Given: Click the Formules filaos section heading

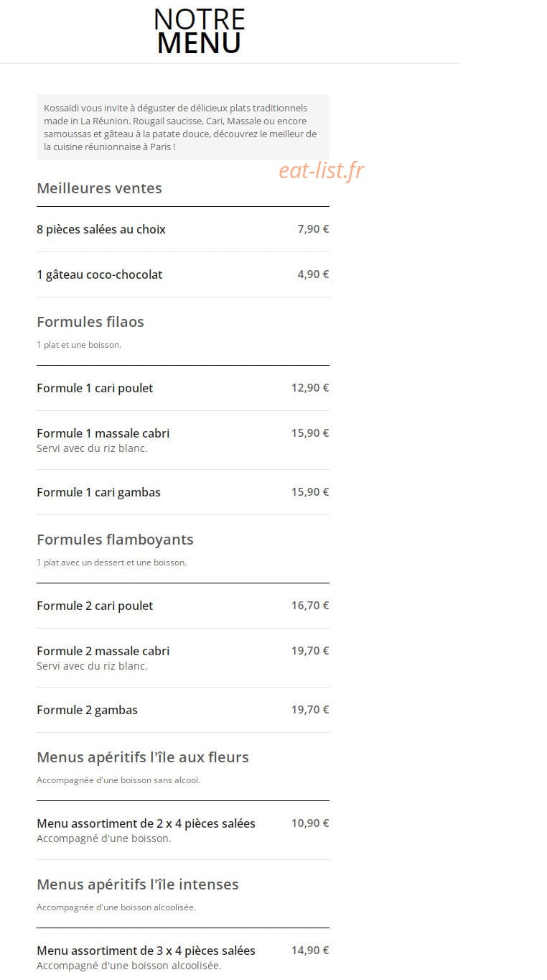Looking at the screenshot, I should (90, 322).
